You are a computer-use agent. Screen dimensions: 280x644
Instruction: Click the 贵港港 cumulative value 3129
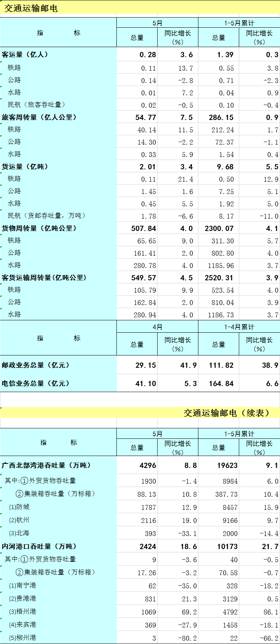pyautogui.click(x=230, y=599)
